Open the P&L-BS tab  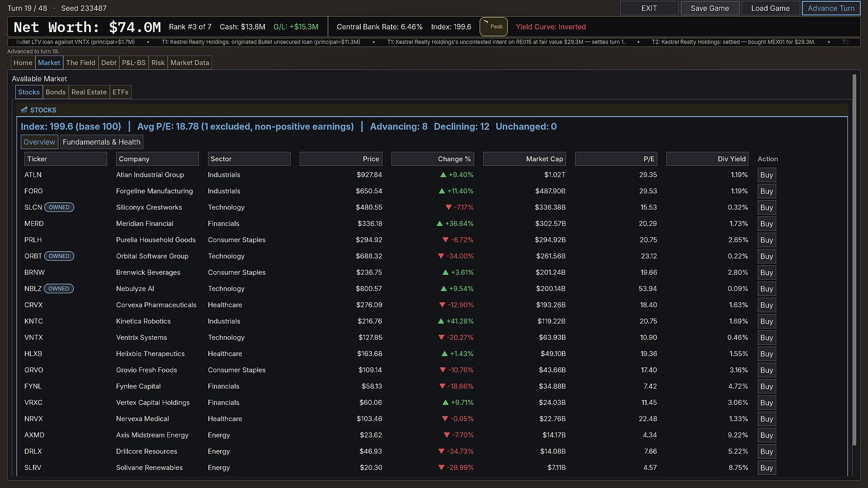point(134,63)
